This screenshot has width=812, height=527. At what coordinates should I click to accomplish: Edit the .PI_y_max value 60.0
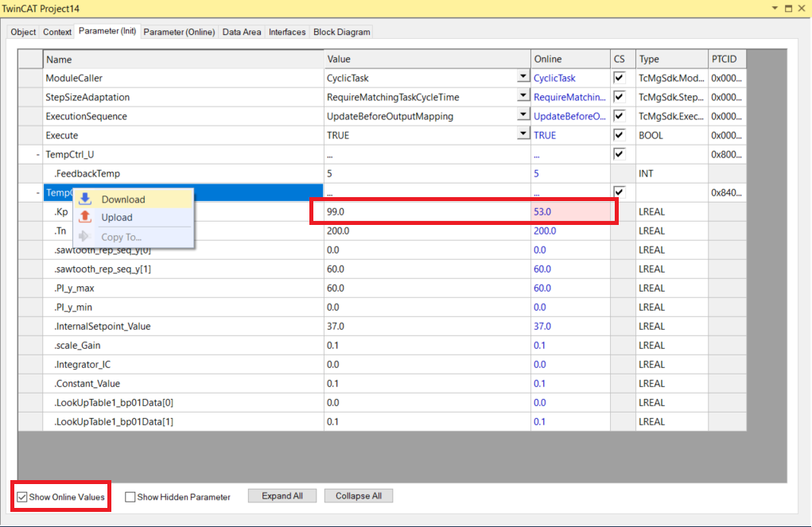click(x=427, y=288)
